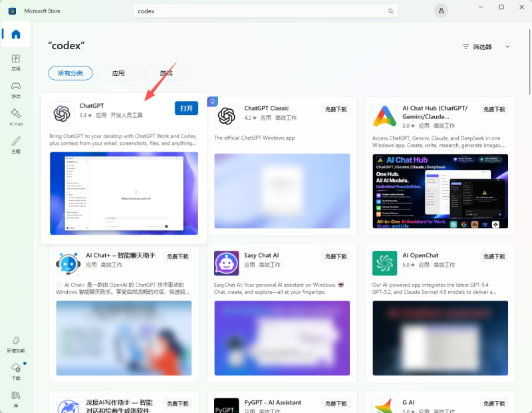
Task: Click the ChatGPT app icon
Action: coord(62,113)
